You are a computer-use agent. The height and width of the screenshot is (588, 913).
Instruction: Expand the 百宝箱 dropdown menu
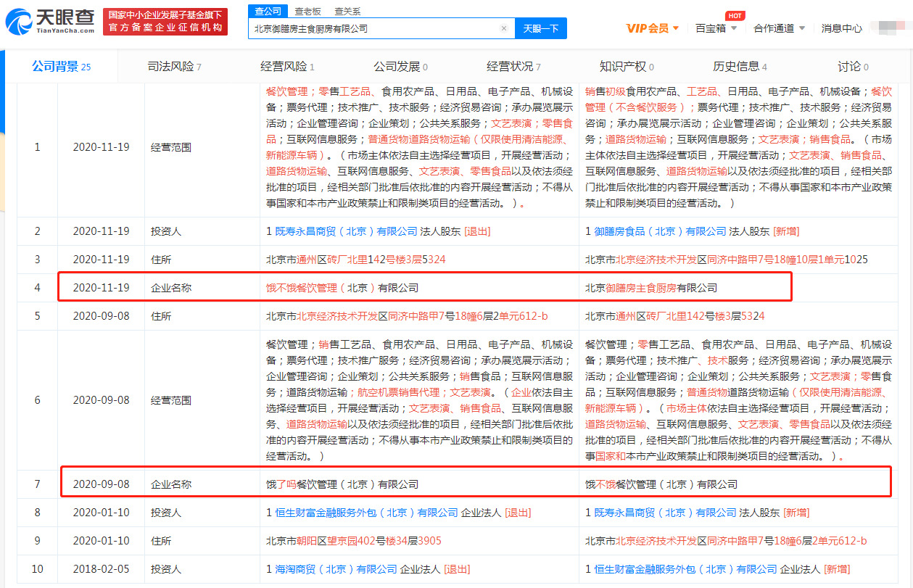[716, 28]
